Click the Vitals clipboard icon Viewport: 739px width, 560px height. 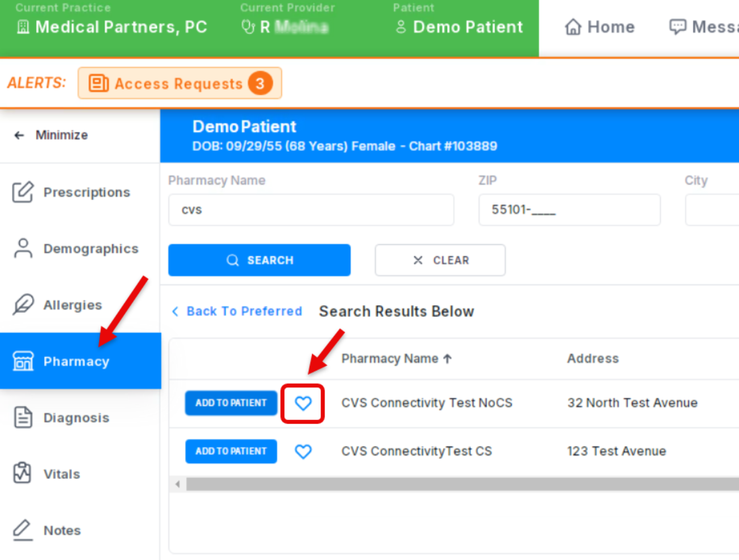click(22, 473)
